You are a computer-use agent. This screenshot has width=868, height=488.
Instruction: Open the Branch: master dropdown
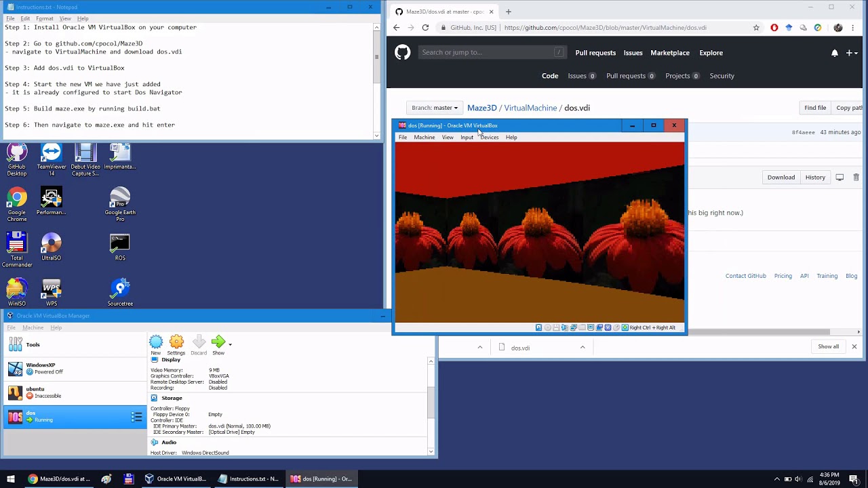tap(434, 108)
